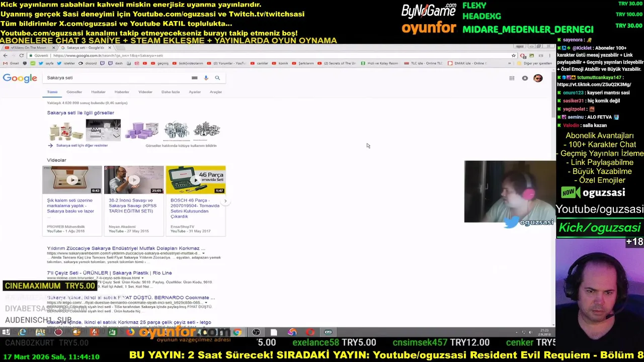This screenshot has width=644, height=362.
Task: Switch to the 'Haberler' tab
Action: [122, 92]
